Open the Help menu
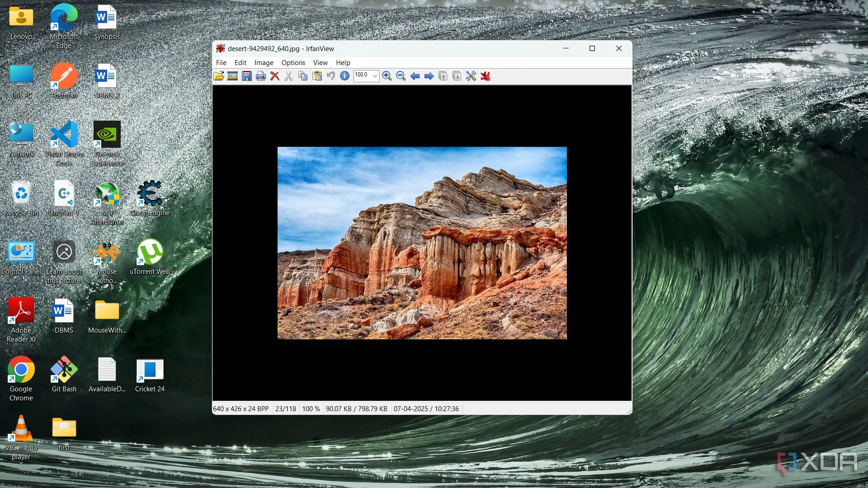This screenshot has width=868, height=488. point(343,63)
